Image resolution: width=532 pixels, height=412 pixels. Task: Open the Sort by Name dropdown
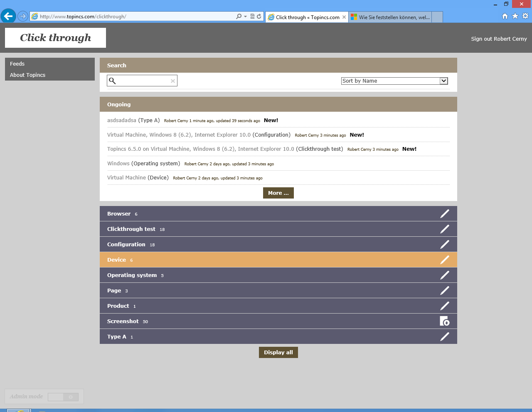(x=394, y=81)
